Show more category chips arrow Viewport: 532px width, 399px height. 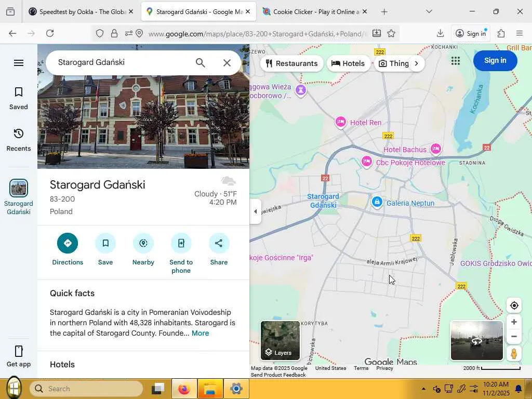[417, 63]
